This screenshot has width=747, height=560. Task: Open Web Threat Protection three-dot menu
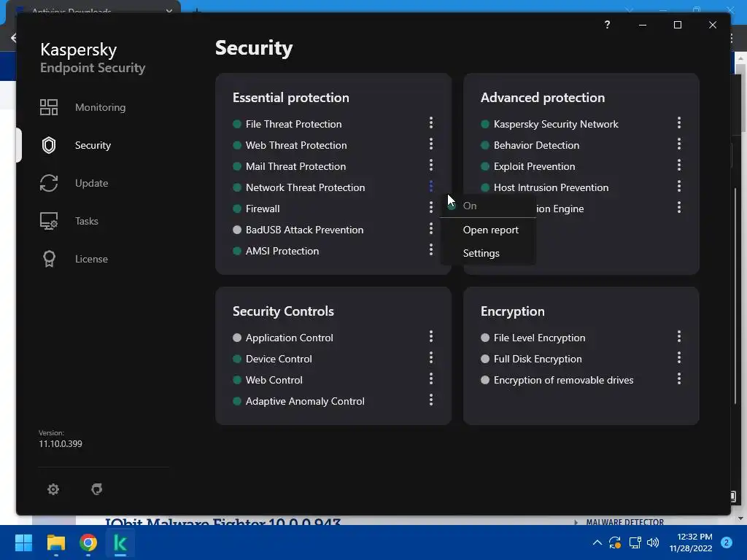[x=431, y=144]
